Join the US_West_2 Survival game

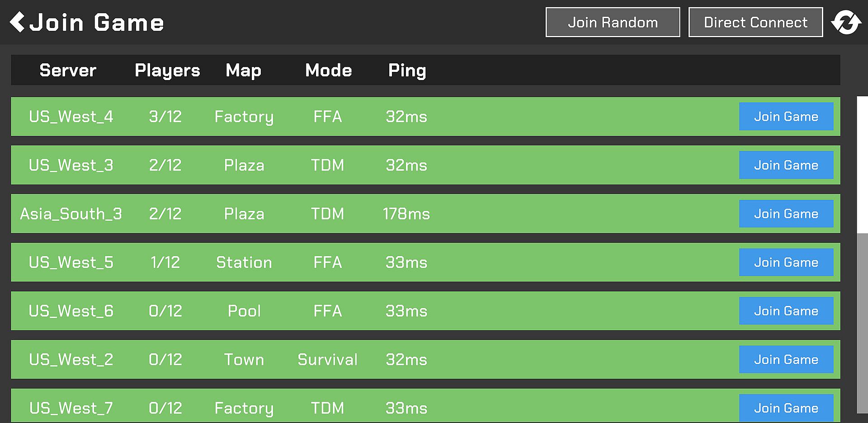tap(786, 360)
